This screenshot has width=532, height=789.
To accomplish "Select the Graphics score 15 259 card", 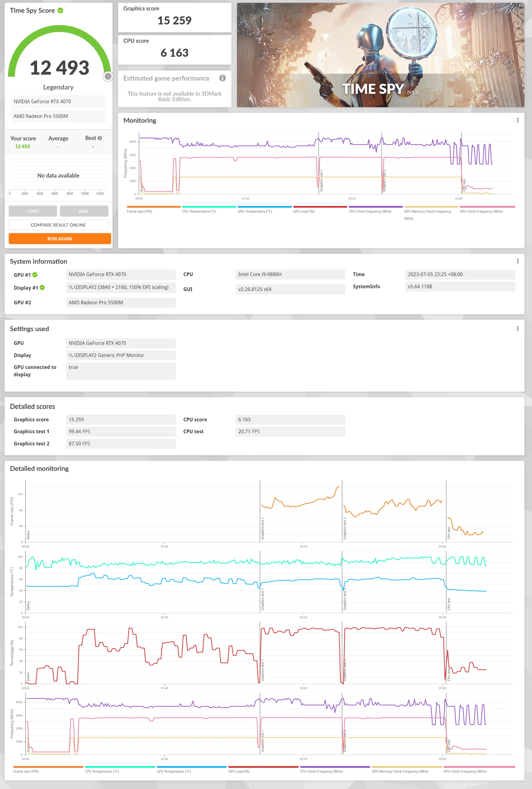I will pyautogui.click(x=174, y=17).
